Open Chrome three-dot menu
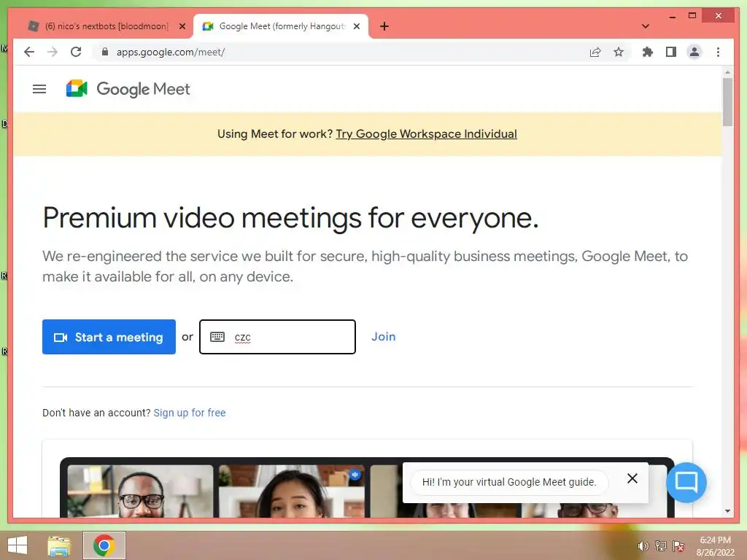 718,52
